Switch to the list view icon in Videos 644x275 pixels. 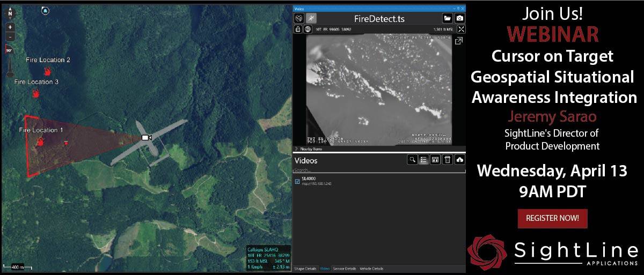tap(423, 160)
